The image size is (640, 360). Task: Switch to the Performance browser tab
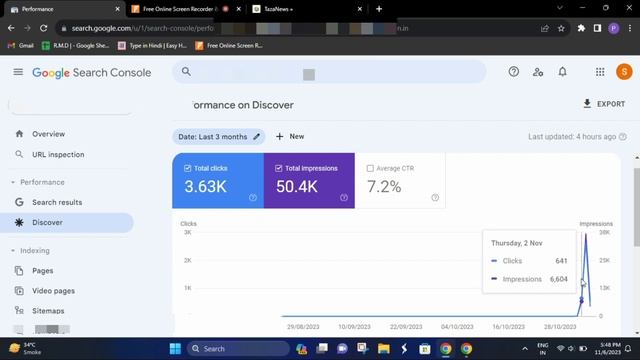click(x=63, y=9)
